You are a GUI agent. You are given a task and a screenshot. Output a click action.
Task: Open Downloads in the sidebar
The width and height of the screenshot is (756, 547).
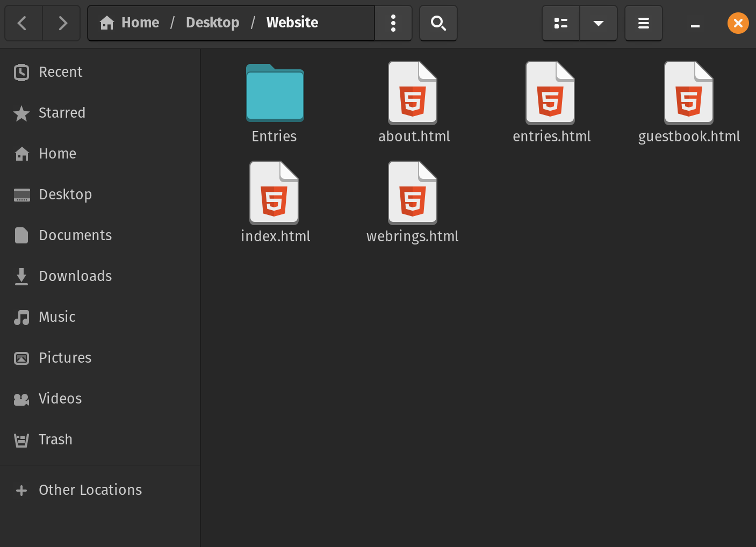click(75, 276)
